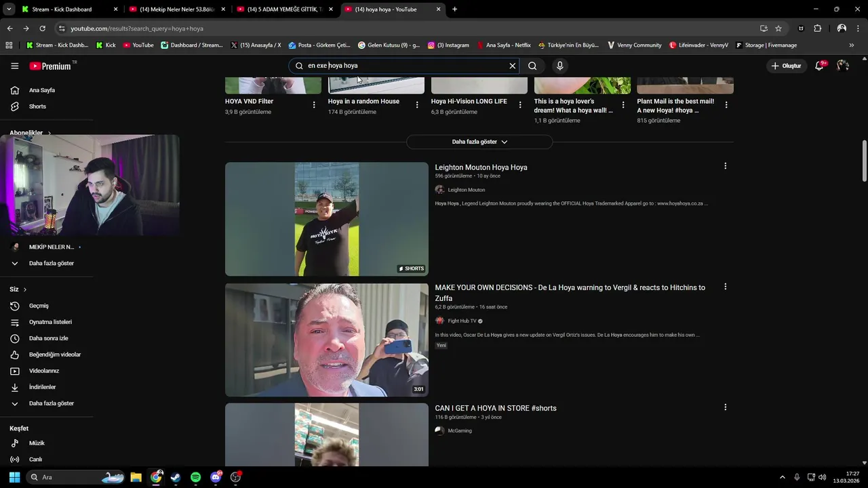Expand Daha fazla göster shorts shelf

[x=479, y=142]
